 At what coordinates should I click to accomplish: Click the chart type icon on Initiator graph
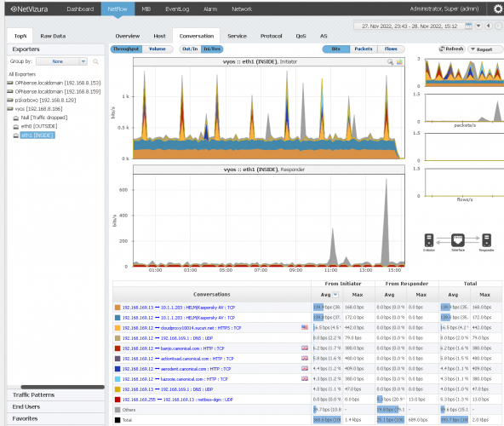(399, 62)
